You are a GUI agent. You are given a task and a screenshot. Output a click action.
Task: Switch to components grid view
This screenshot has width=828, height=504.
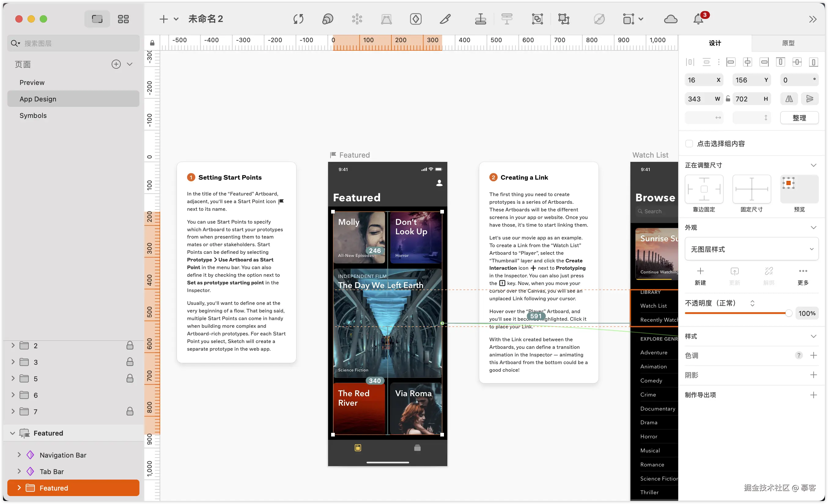click(123, 19)
